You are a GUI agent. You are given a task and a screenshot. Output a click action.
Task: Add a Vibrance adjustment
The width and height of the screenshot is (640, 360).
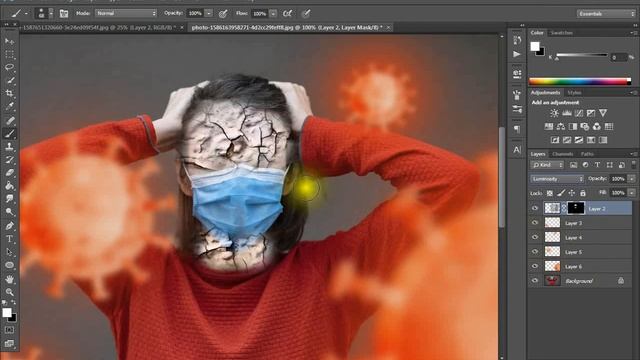[x=603, y=113]
